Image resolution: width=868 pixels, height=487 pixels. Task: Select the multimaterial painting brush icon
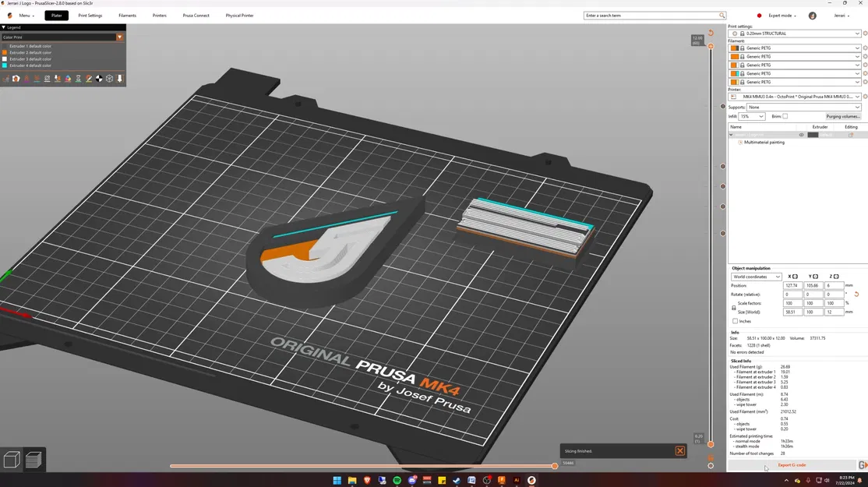coord(740,142)
